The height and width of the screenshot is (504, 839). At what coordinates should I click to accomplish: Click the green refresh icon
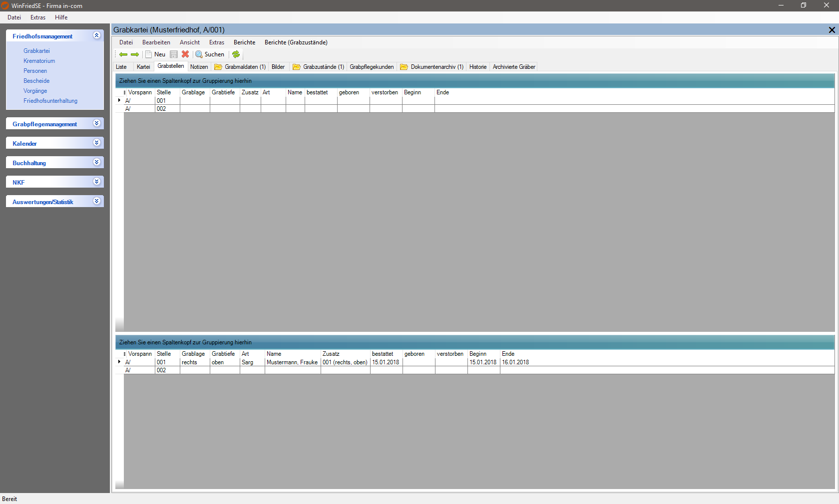pyautogui.click(x=236, y=54)
